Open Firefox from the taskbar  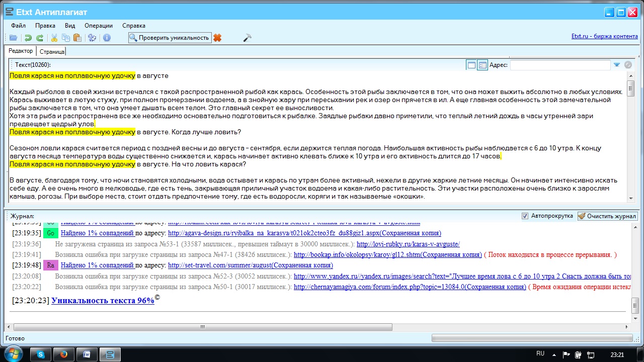pyautogui.click(x=63, y=354)
